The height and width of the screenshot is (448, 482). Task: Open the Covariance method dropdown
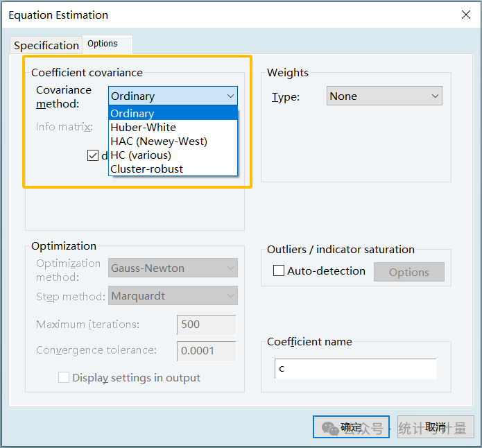tap(173, 96)
